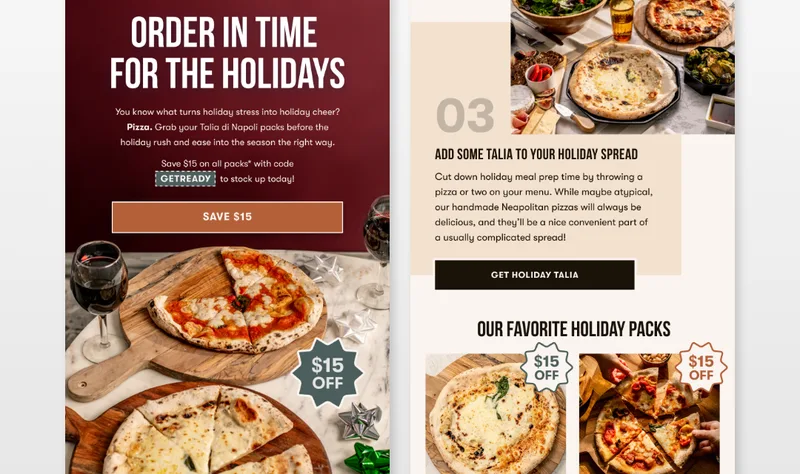Click the dark green $15 OFF starburst badge
The width and height of the screenshot is (800, 474).
(x=327, y=373)
